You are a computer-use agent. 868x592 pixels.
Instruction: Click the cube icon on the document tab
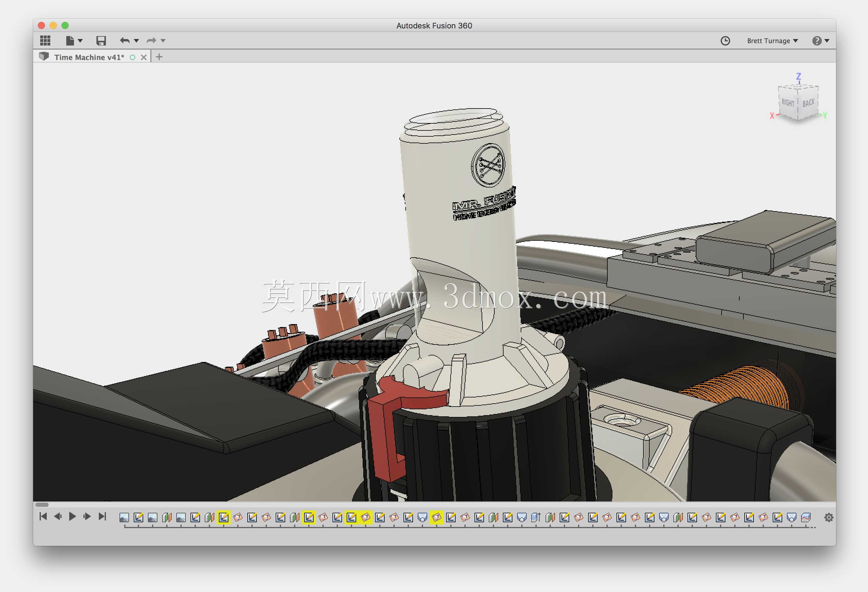(44, 56)
